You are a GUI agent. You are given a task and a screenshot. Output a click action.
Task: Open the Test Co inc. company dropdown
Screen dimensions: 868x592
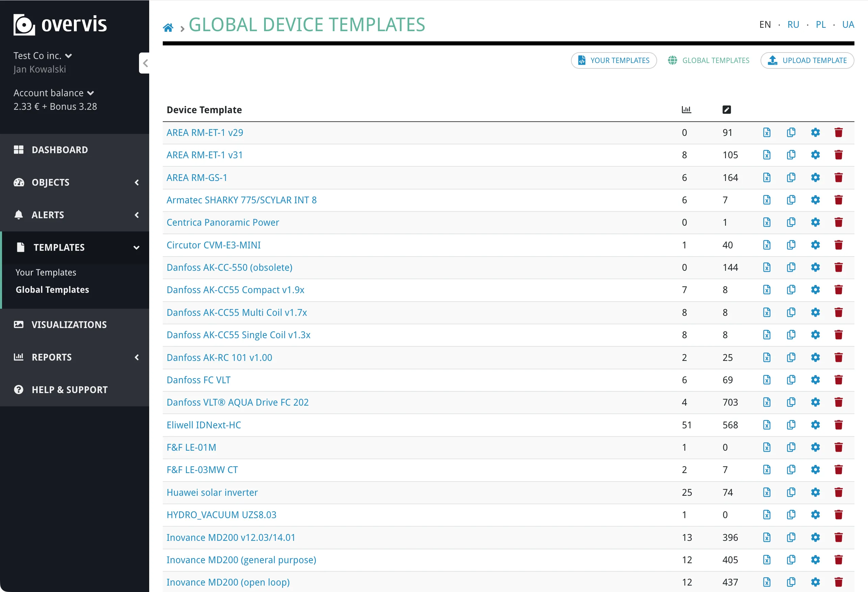click(43, 56)
